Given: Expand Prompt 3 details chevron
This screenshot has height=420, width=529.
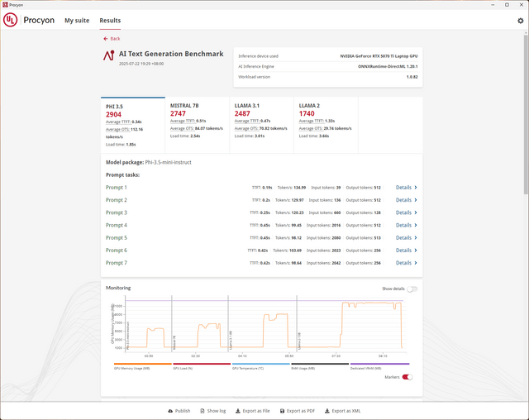Looking at the screenshot, I should click(416, 212).
